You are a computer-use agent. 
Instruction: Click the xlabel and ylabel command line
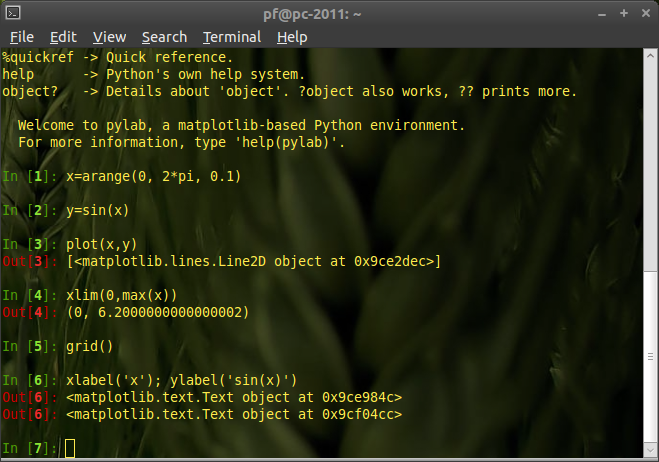pyautogui.click(x=182, y=380)
